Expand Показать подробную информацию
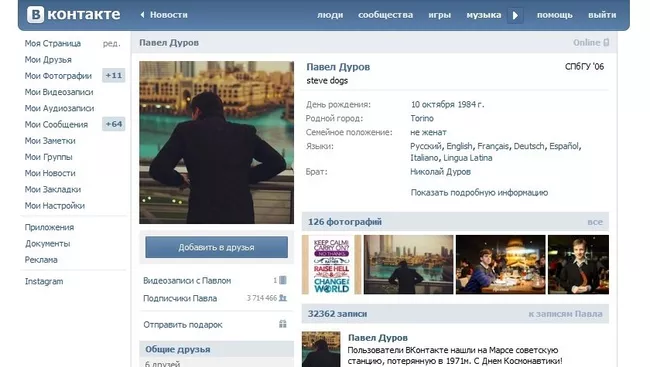Viewport: 650px width, 367px height. coord(479,192)
